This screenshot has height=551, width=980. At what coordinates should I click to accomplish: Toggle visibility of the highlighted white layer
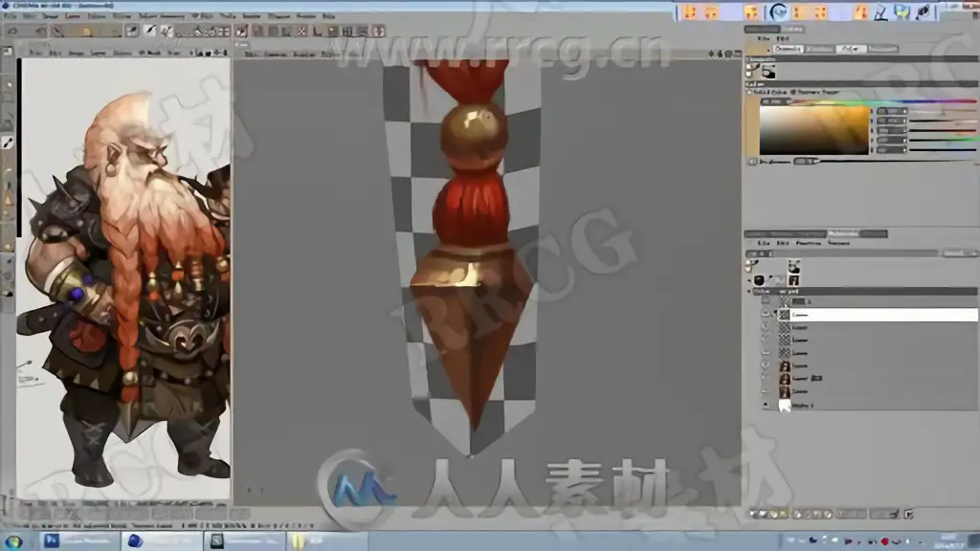coord(767,315)
